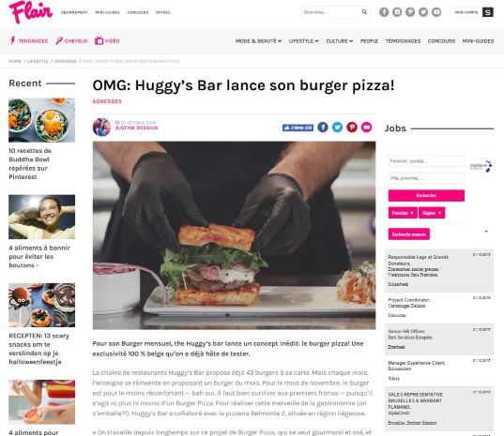The image size is (504, 436).
Task: Go to the People menu item
Action: 369,41
